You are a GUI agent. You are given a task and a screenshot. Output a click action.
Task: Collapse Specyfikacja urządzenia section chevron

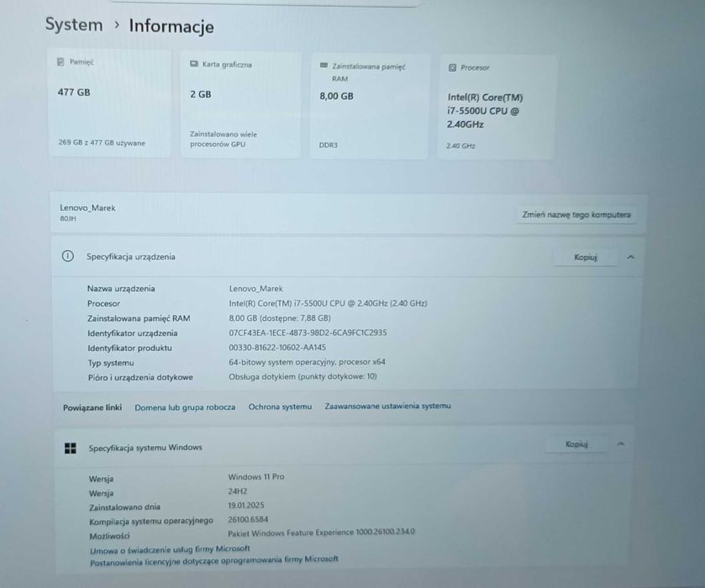[630, 257]
